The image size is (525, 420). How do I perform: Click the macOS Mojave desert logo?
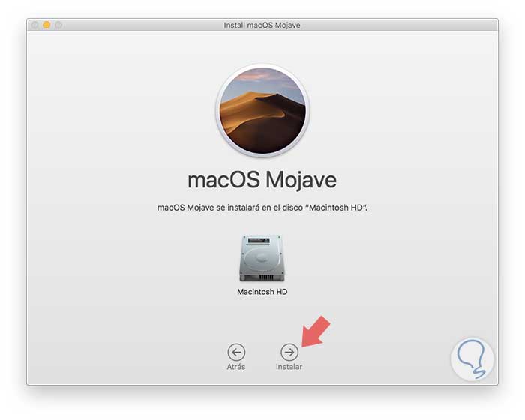coord(262,110)
